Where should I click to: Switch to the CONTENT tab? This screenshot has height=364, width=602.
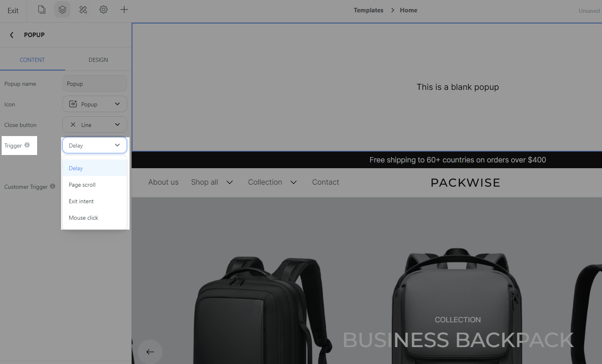32,60
